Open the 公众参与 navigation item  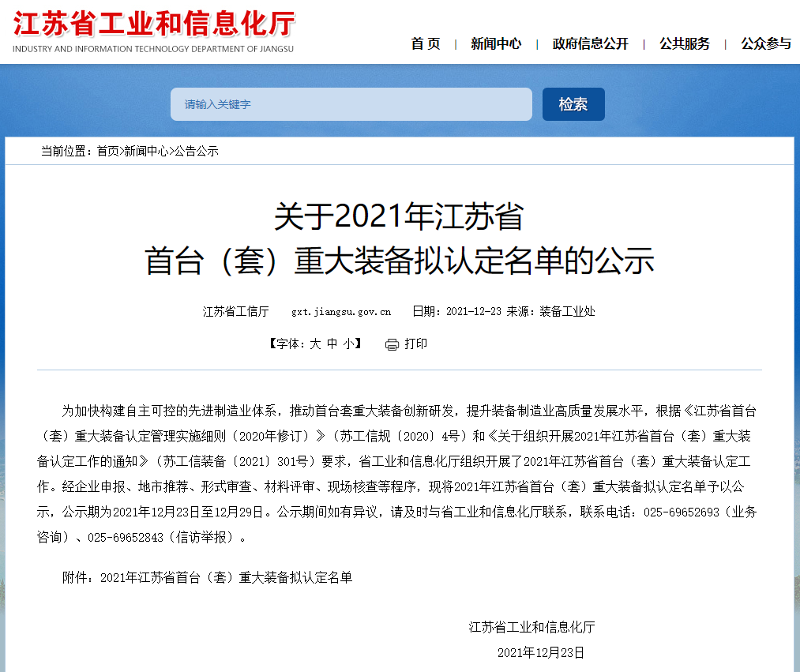[765, 44]
